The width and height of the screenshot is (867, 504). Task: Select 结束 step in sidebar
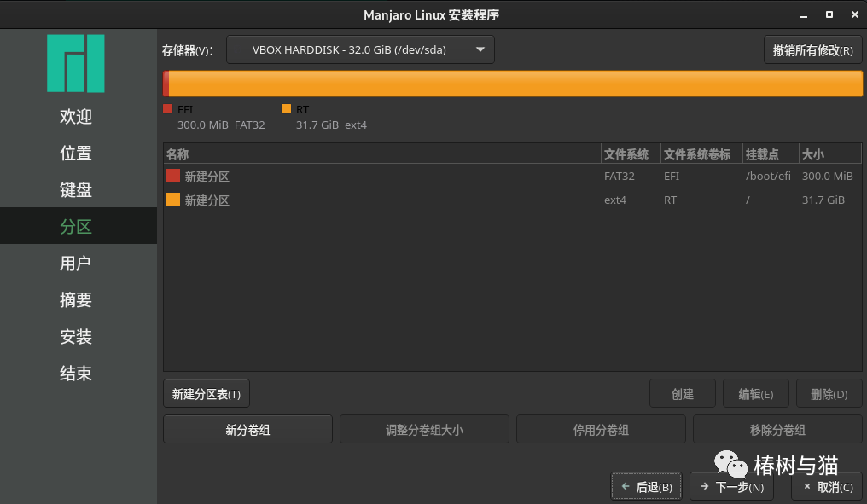(76, 373)
